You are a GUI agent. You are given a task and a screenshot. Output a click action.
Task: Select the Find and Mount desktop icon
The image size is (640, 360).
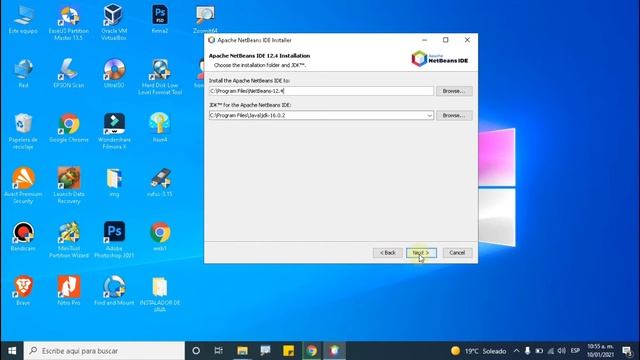(x=114, y=291)
